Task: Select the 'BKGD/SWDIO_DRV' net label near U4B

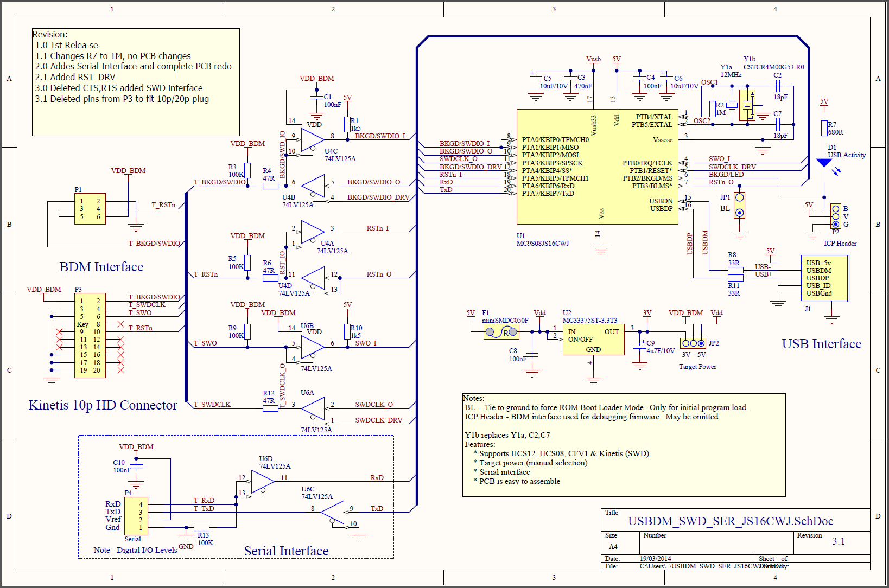Action: tap(378, 197)
